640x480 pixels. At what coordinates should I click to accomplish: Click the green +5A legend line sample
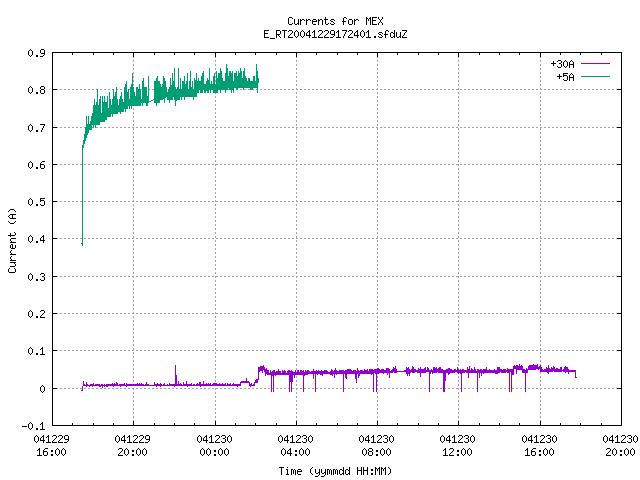[595, 76]
